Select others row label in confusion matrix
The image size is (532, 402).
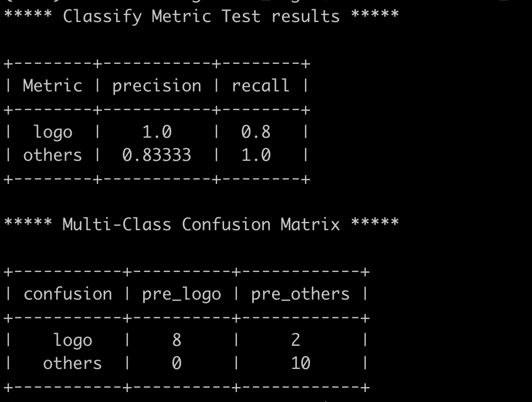pos(72,363)
